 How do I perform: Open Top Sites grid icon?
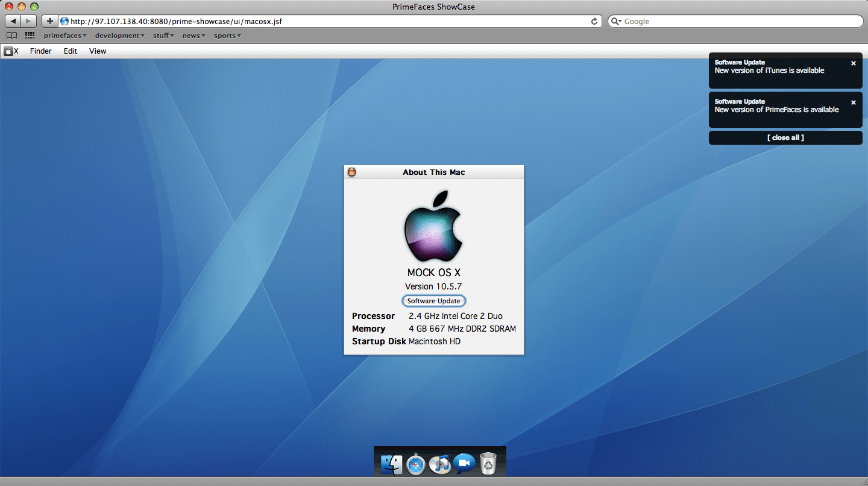pos(30,36)
